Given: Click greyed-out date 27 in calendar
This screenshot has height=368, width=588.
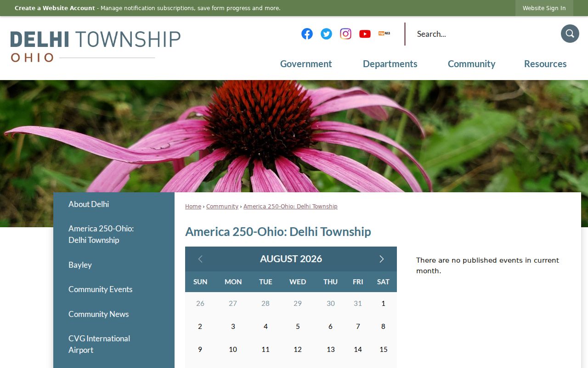Looking at the screenshot, I should (x=233, y=304).
